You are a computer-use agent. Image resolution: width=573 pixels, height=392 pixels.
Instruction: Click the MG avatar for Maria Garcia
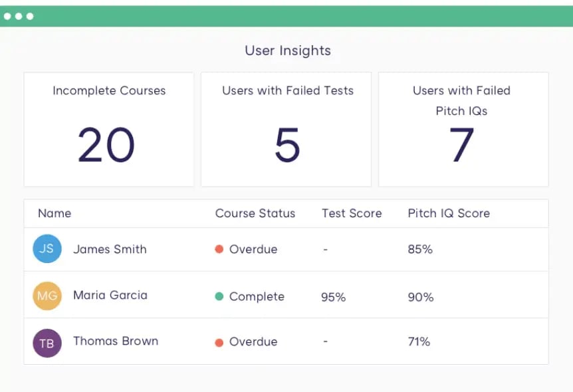47,296
